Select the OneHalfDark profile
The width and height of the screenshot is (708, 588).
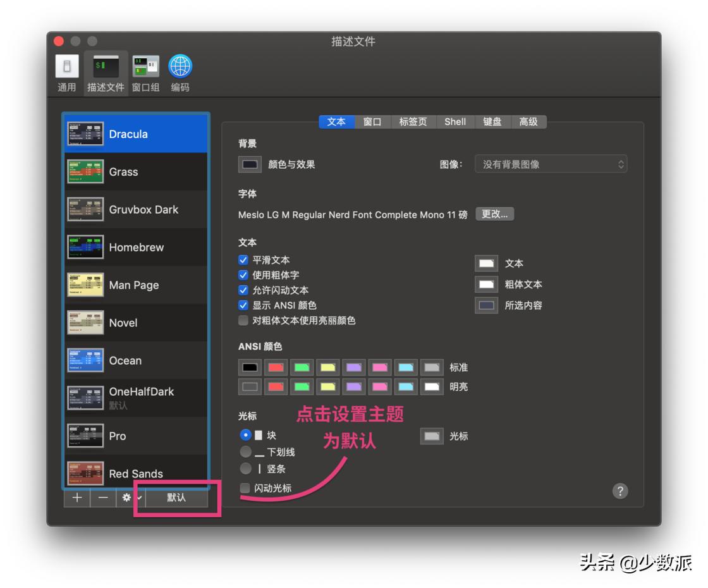[x=136, y=398]
